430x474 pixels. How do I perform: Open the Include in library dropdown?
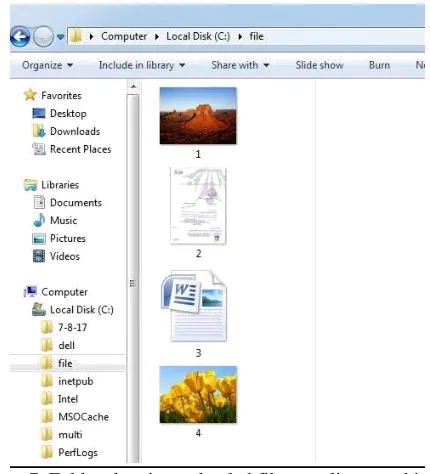pyautogui.click(x=142, y=65)
